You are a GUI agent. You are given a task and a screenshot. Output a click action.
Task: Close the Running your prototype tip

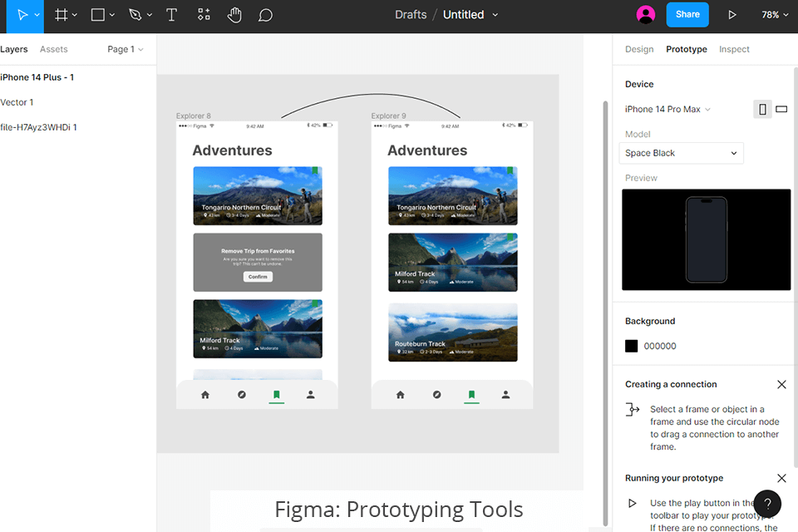coord(781,478)
